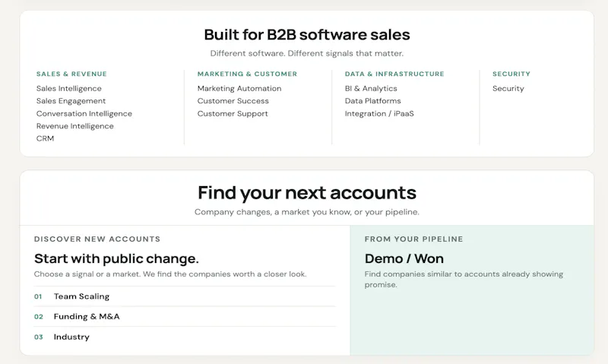Click the Sales & Revenue column header

pos(71,74)
